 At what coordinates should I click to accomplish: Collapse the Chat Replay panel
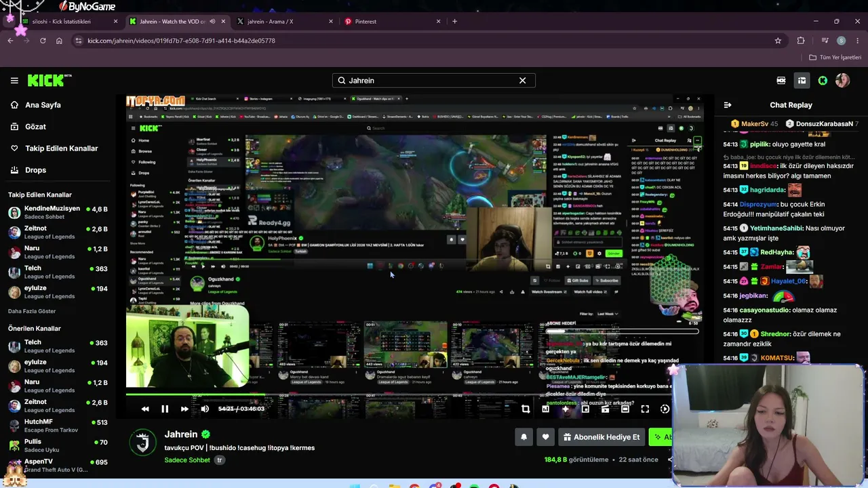tap(728, 105)
